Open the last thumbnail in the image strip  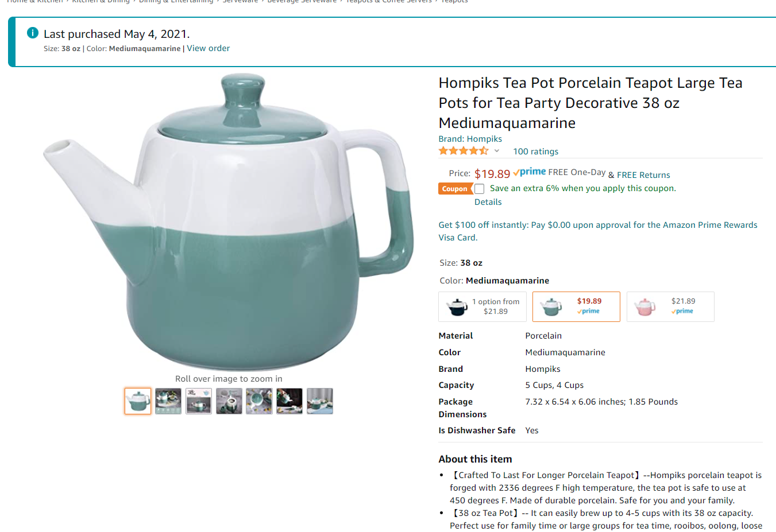[320, 401]
